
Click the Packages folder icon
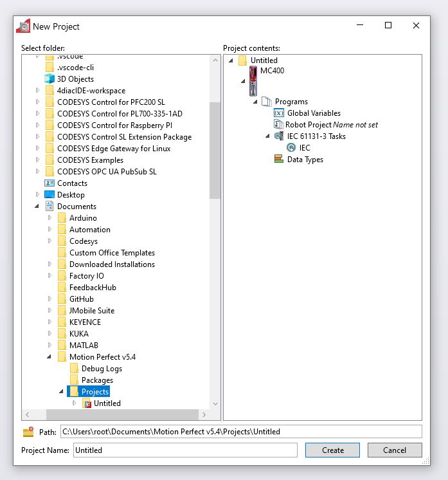[x=74, y=380]
